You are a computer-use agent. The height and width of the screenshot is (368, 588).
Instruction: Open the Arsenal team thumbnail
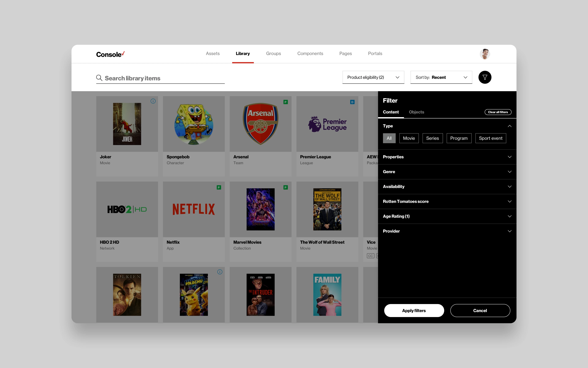click(x=260, y=124)
